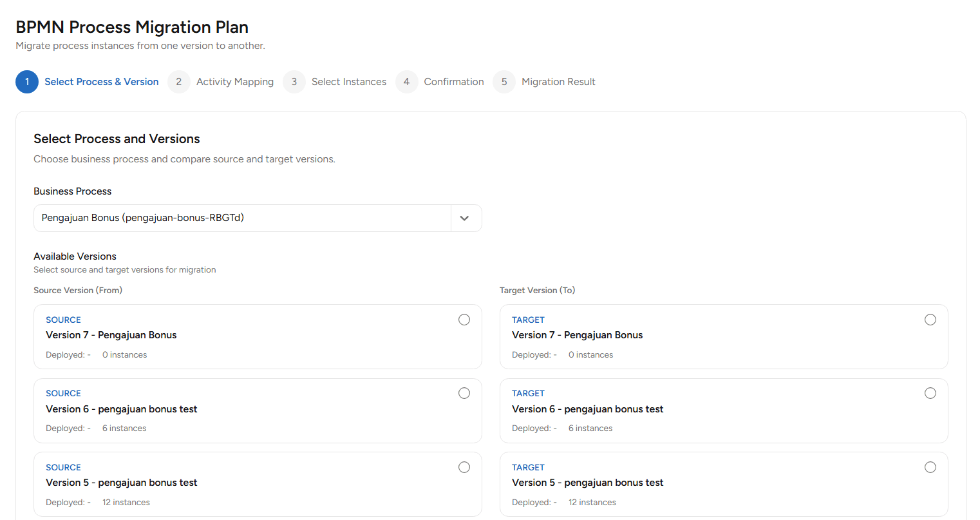Click the 'Target Version (To)' heading
Image resolution: width=980 pixels, height=520 pixels.
pyautogui.click(x=538, y=291)
